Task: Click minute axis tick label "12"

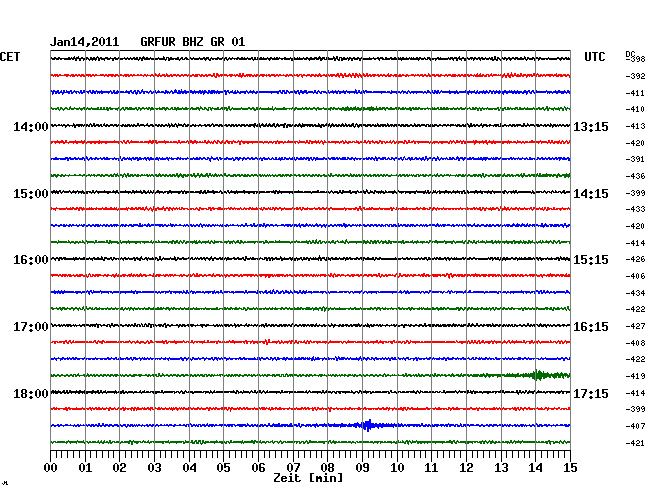Action: pos(466,468)
